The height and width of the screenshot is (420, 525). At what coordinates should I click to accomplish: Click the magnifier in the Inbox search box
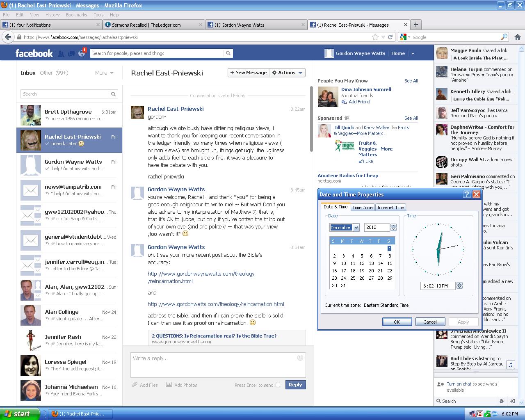114,94
